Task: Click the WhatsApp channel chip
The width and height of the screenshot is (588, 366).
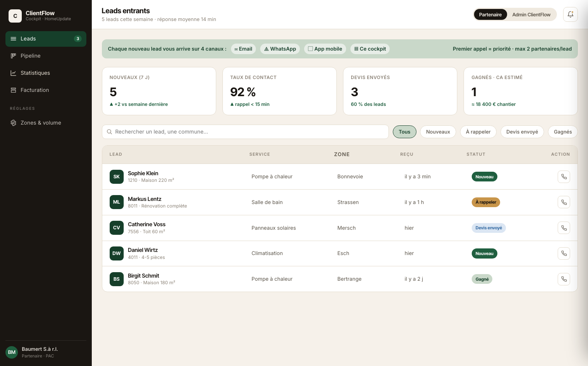Action: tap(280, 49)
